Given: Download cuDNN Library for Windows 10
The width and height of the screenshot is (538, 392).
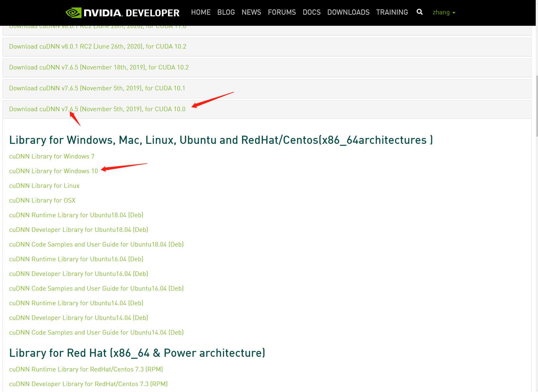Looking at the screenshot, I should click(x=53, y=171).
